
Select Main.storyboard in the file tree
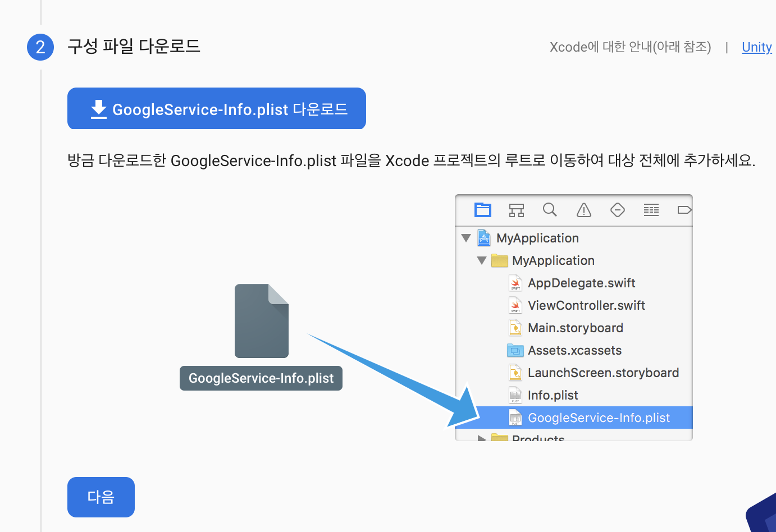tap(574, 328)
